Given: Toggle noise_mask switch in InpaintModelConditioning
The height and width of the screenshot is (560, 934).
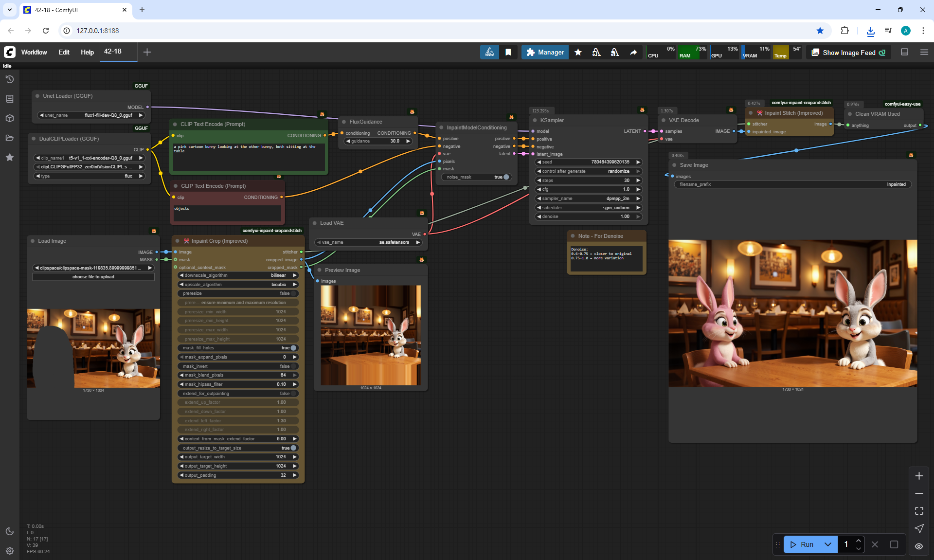Looking at the screenshot, I should 506,177.
